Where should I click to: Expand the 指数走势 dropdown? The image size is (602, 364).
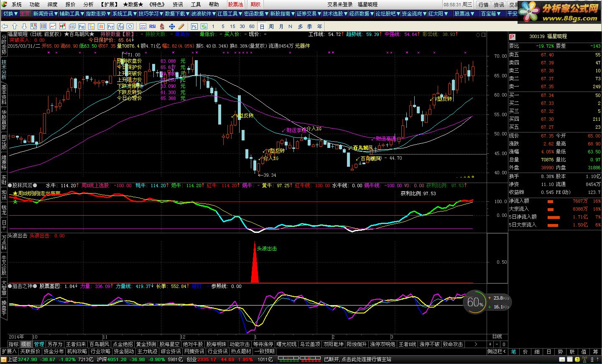click(x=98, y=13)
